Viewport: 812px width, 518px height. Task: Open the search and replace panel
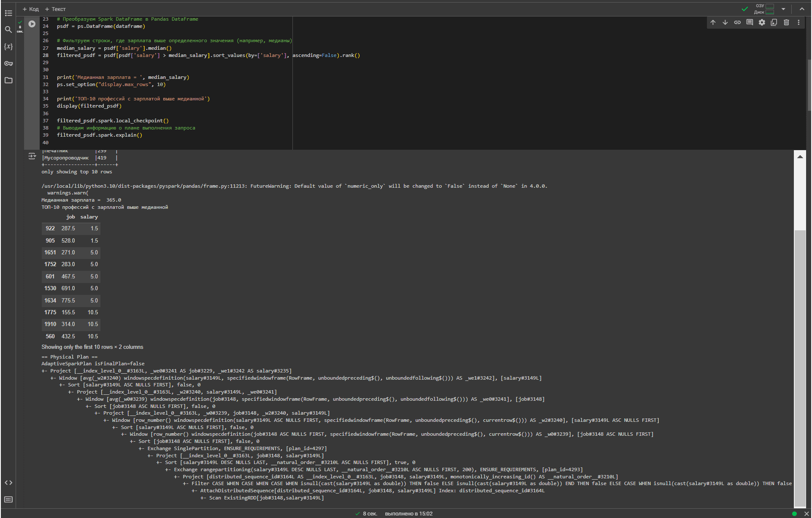8,30
